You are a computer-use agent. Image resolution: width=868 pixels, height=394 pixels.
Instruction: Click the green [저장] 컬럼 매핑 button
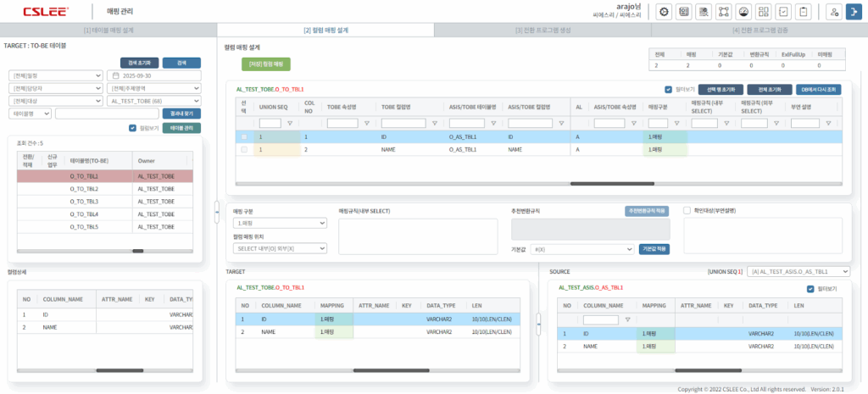pos(265,64)
